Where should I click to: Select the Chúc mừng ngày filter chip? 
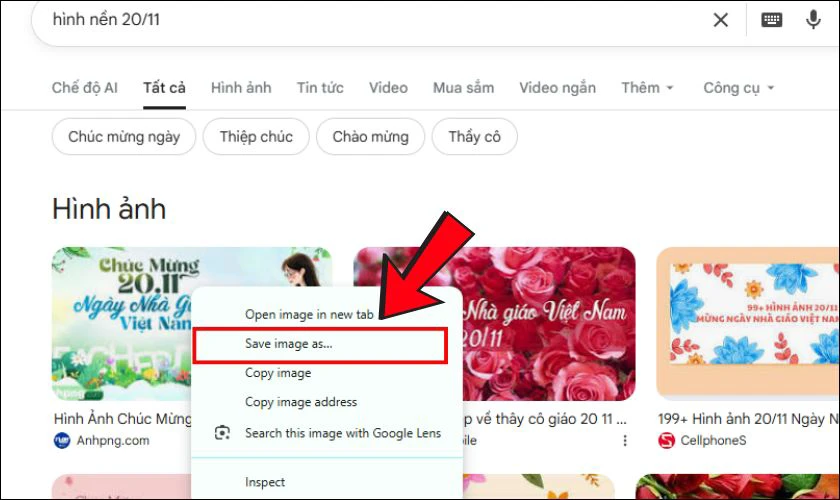pos(124,137)
